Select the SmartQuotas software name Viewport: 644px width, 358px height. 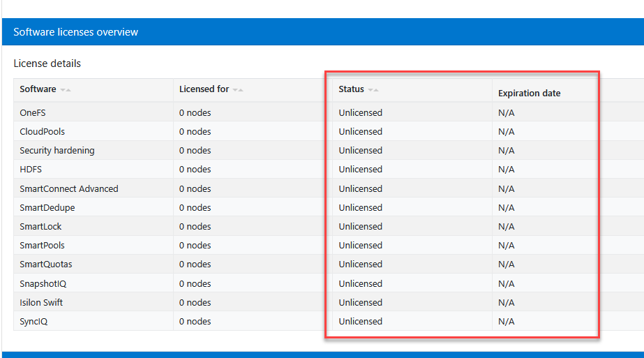[46, 264]
